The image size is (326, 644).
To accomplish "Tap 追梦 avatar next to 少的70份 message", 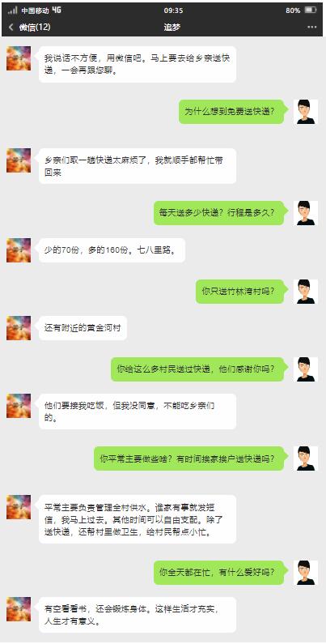I will [19, 250].
